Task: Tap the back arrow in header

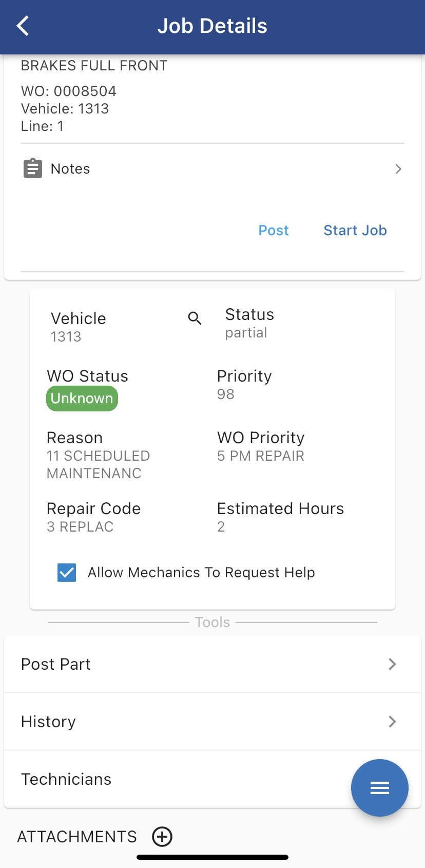Action: tap(23, 26)
